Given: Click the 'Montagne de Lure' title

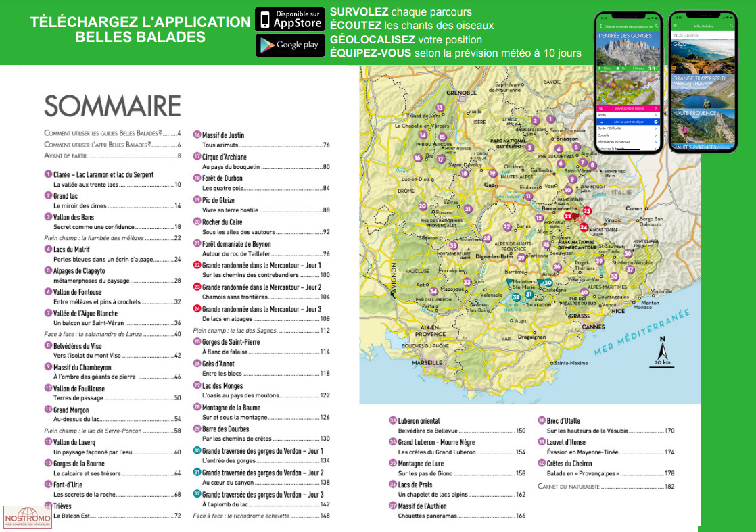Looking at the screenshot, I should [421, 464].
